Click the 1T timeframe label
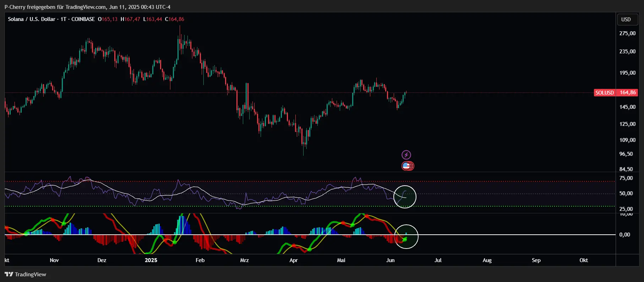Image resolution: width=644 pixels, height=282 pixels. coord(64,19)
